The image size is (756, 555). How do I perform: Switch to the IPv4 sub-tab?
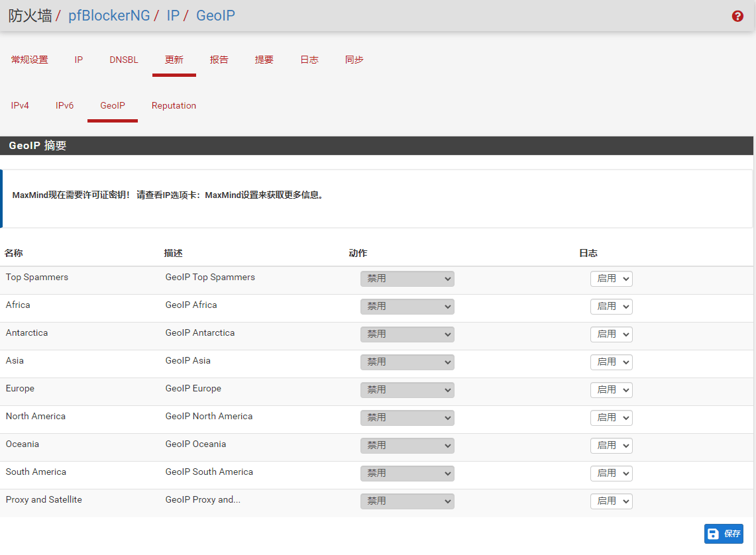20,105
